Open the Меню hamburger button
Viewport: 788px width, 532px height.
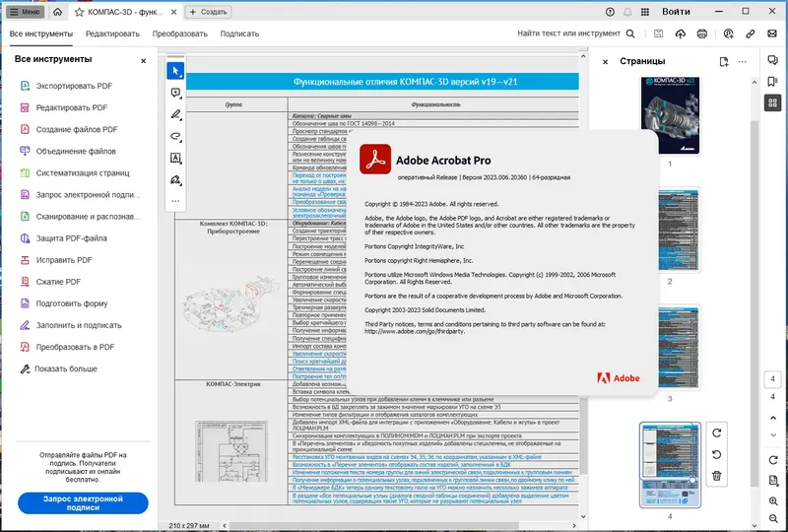[x=25, y=12]
